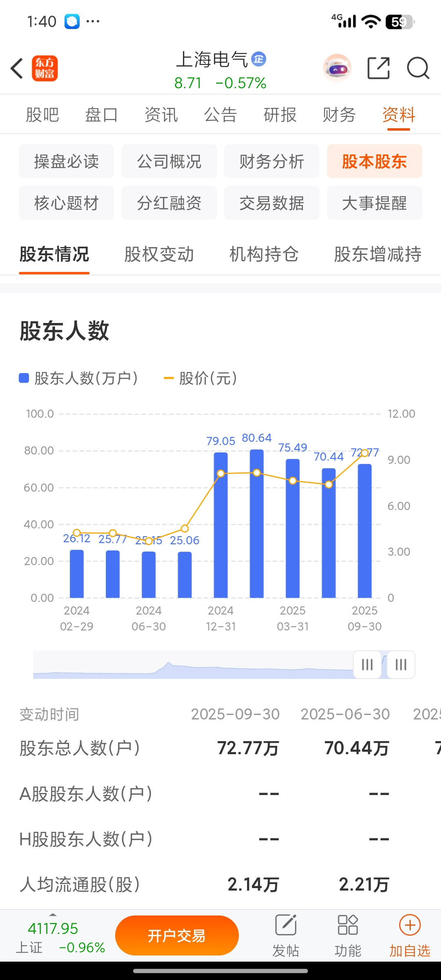Tap the 72.77 bar for 2025-09-30
The height and width of the screenshot is (980, 441).
point(365,531)
